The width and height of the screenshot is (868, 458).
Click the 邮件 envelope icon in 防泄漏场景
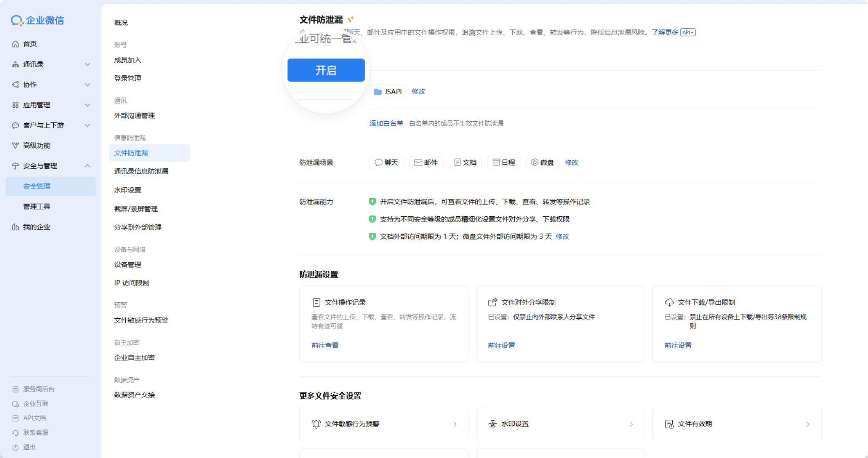tap(418, 163)
